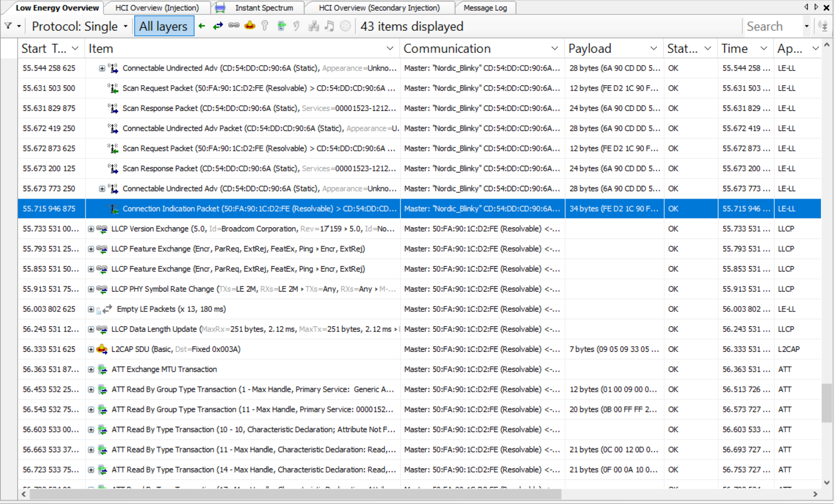Screen dimensions: 835x504
Task: Open the Communication column header dropdown
Action: pos(554,48)
